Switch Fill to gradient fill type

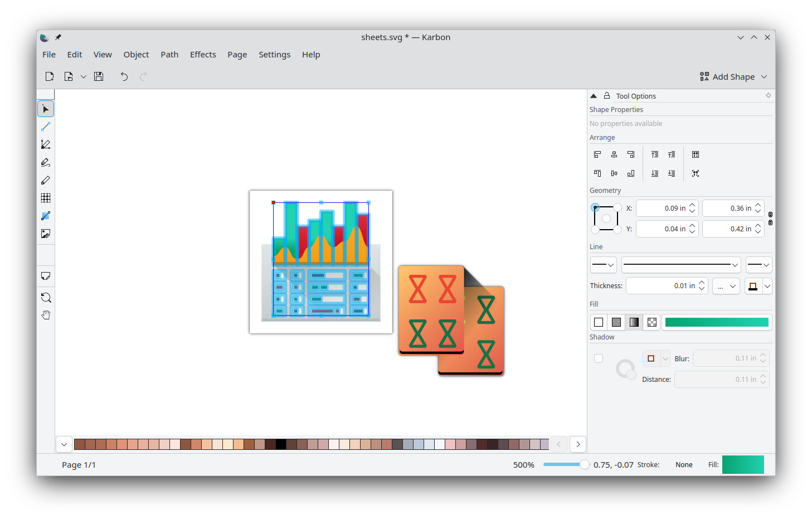(634, 322)
